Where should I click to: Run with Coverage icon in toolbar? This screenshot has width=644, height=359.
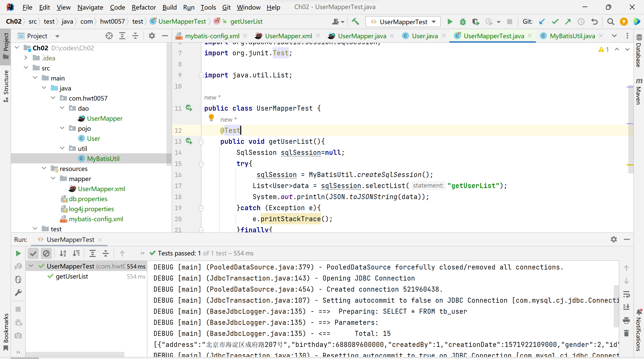click(x=476, y=22)
